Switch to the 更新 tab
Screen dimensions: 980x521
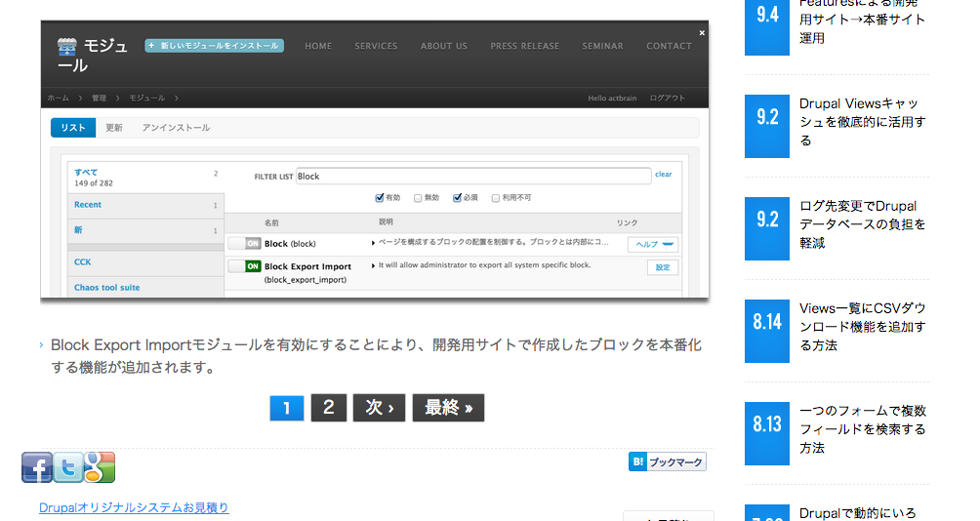pos(114,128)
